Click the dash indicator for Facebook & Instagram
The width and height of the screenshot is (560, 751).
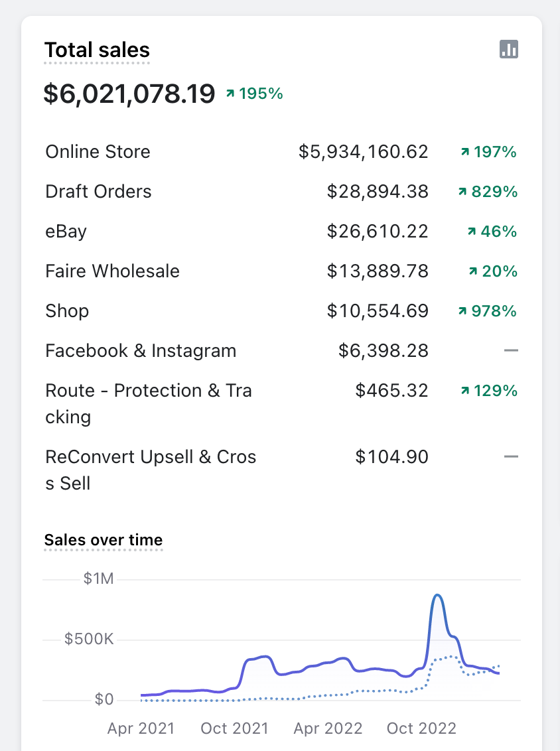tap(511, 350)
